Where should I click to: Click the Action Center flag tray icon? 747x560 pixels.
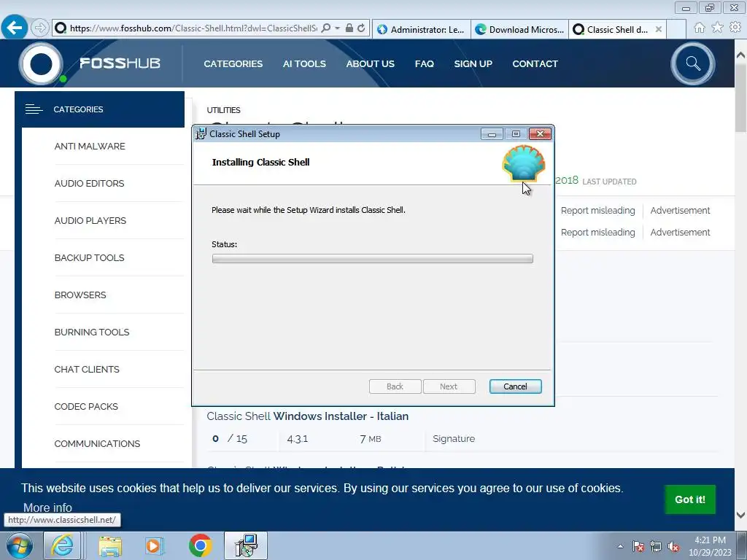(638, 546)
